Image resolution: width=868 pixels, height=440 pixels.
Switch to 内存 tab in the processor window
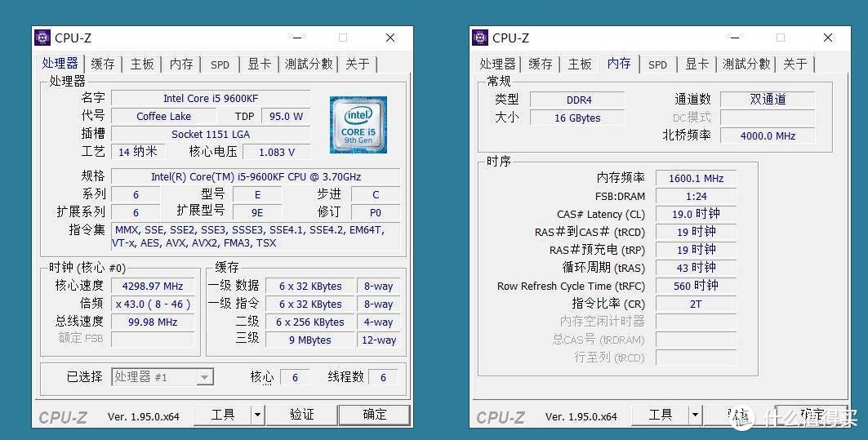(x=181, y=64)
